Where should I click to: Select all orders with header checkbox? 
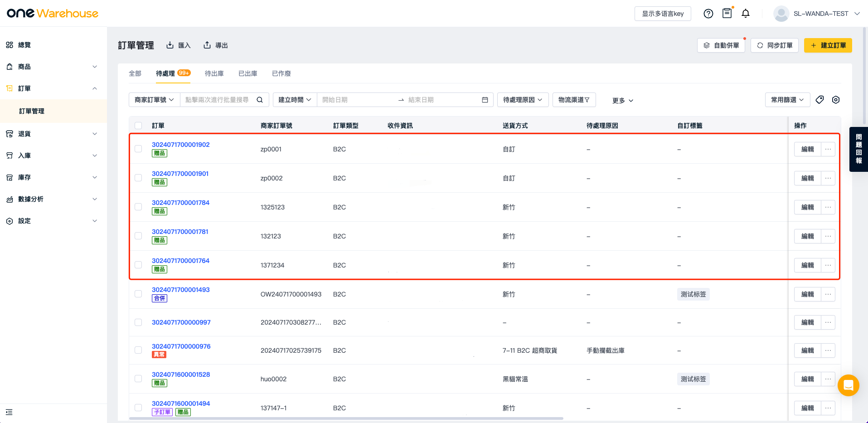(x=138, y=126)
